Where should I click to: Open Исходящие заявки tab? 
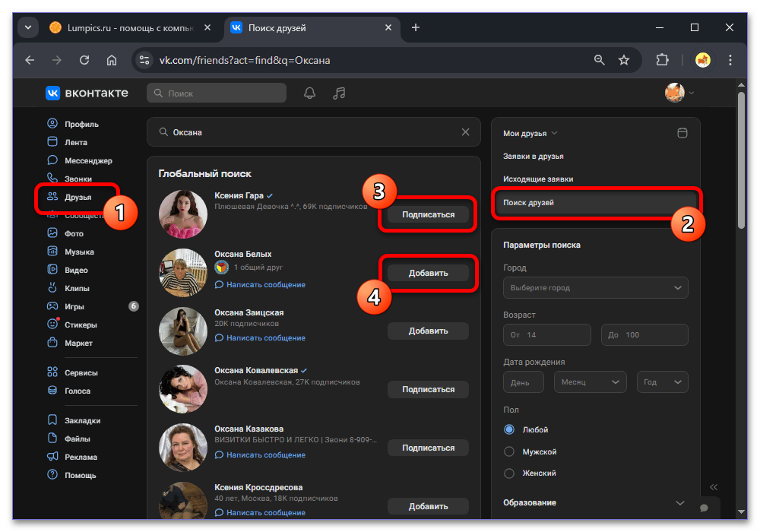pyautogui.click(x=538, y=179)
